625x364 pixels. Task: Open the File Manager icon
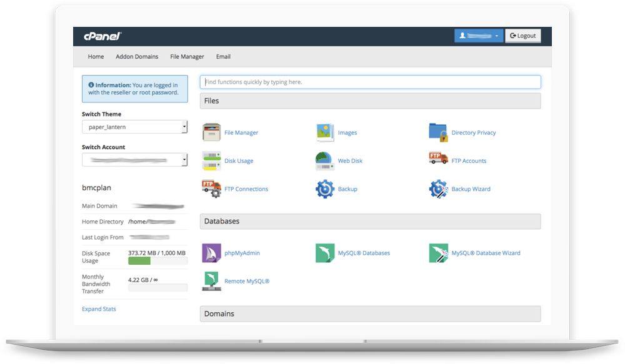[211, 132]
